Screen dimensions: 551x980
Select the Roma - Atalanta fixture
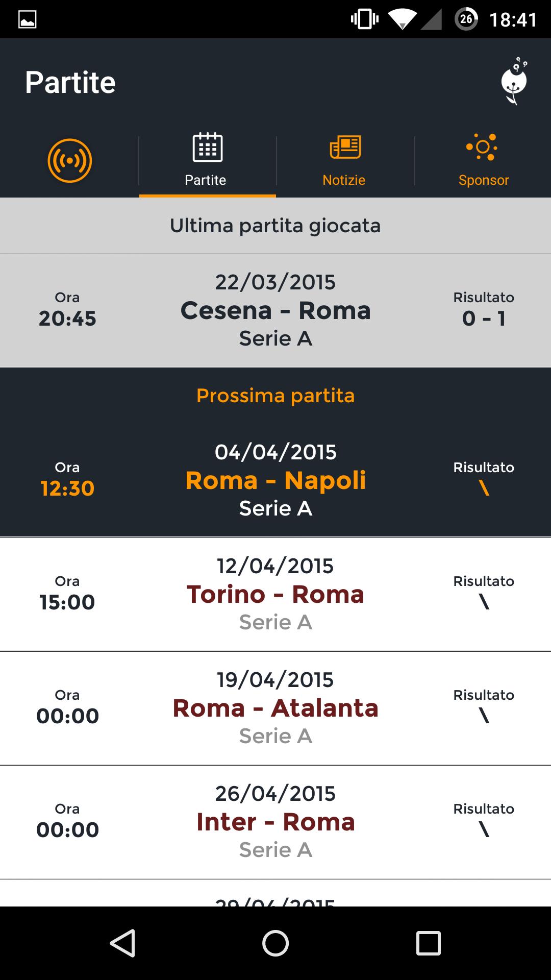click(275, 708)
